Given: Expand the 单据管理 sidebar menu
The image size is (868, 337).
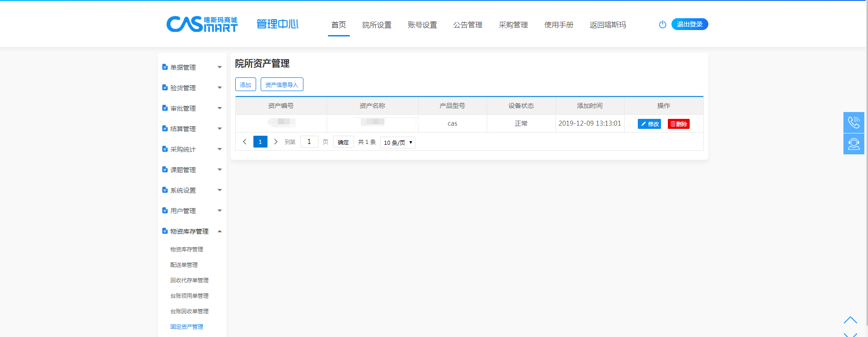Looking at the screenshot, I should [x=192, y=67].
